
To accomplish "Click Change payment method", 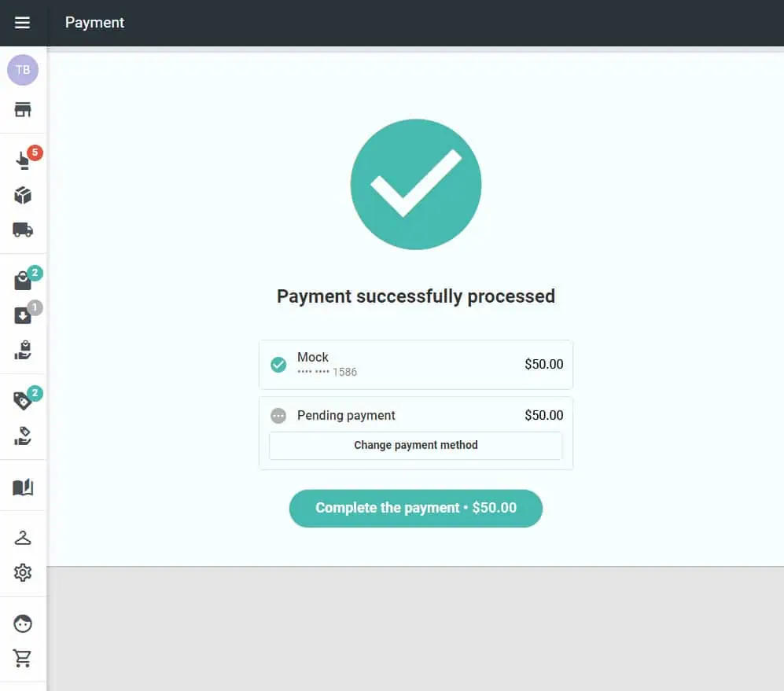I will click(416, 445).
